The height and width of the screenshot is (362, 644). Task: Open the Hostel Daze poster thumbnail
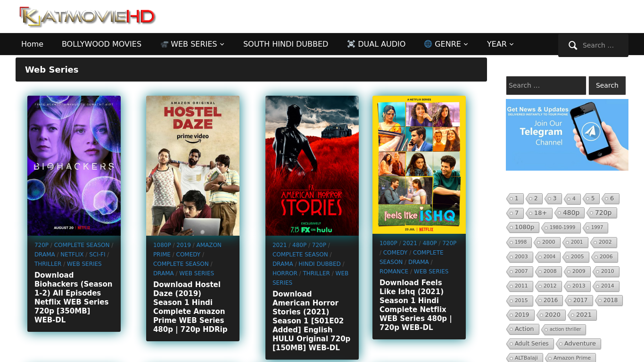(193, 165)
